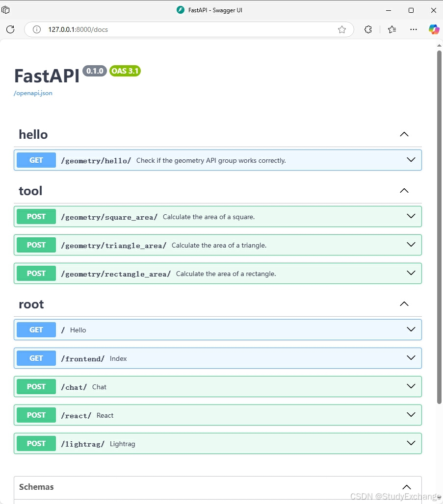Click the GET badge for / Hello
The image size is (443, 504).
[36, 330]
